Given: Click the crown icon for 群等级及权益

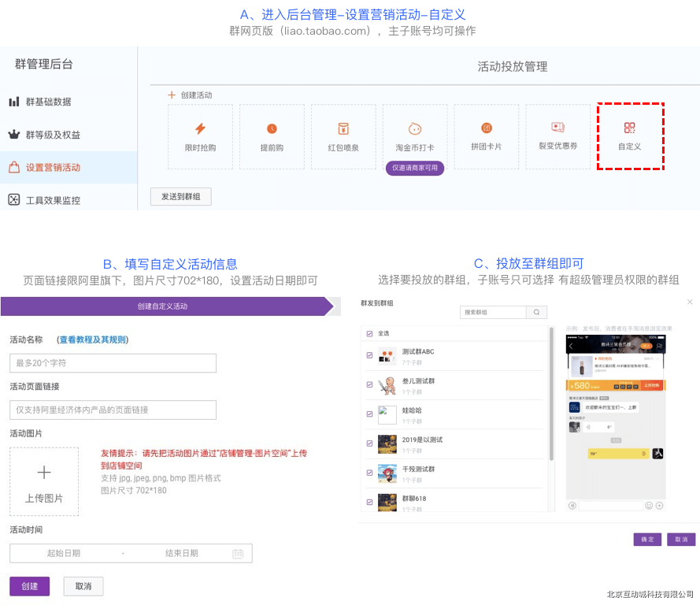Looking at the screenshot, I should coord(14,135).
